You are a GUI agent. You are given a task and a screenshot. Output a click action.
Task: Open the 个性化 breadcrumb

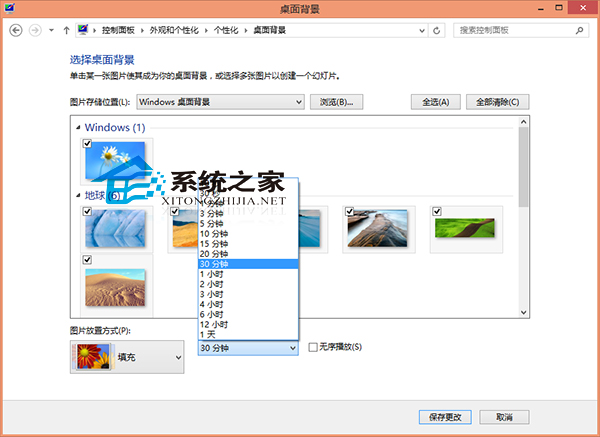(226, 30)
